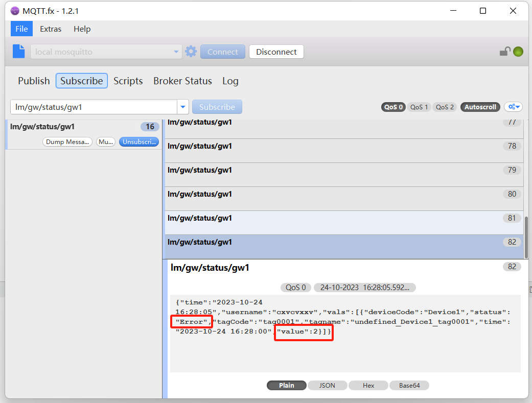Click the Mute button for subscribed topic
This screenshot has height=403, width=532.
[106, 142]
